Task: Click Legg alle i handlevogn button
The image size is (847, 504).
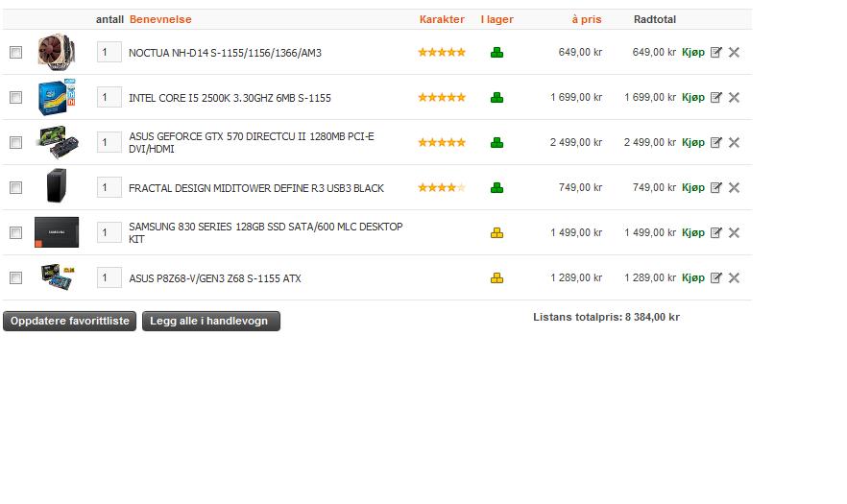Action: (x=211, y=321)
